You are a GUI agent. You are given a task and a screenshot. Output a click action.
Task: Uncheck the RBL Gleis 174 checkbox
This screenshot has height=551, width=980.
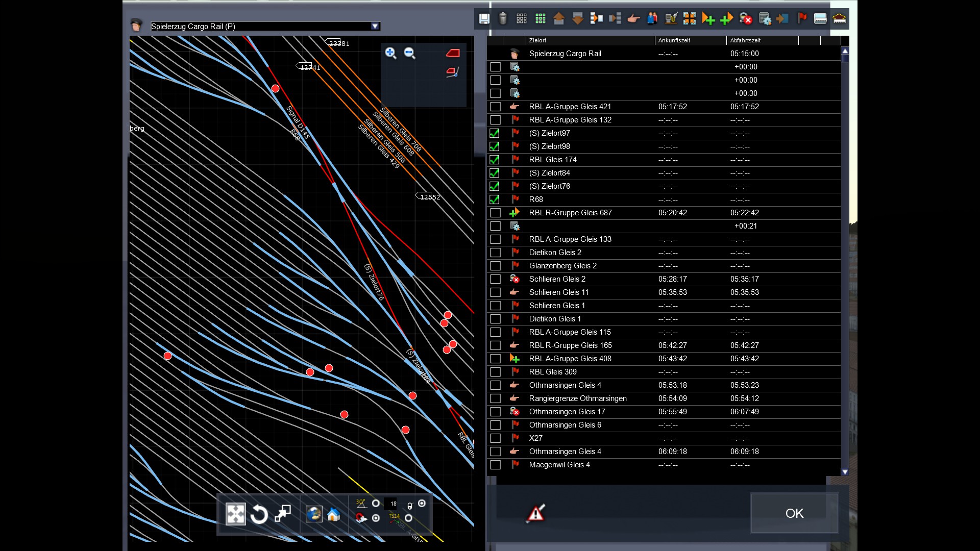(x=495, y=160)
